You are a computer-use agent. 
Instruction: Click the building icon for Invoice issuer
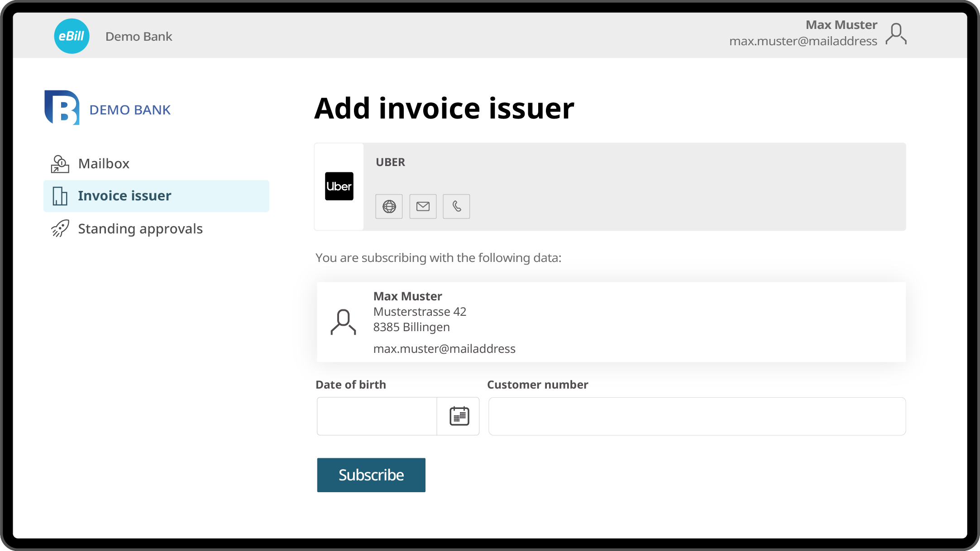coord(60,196)
